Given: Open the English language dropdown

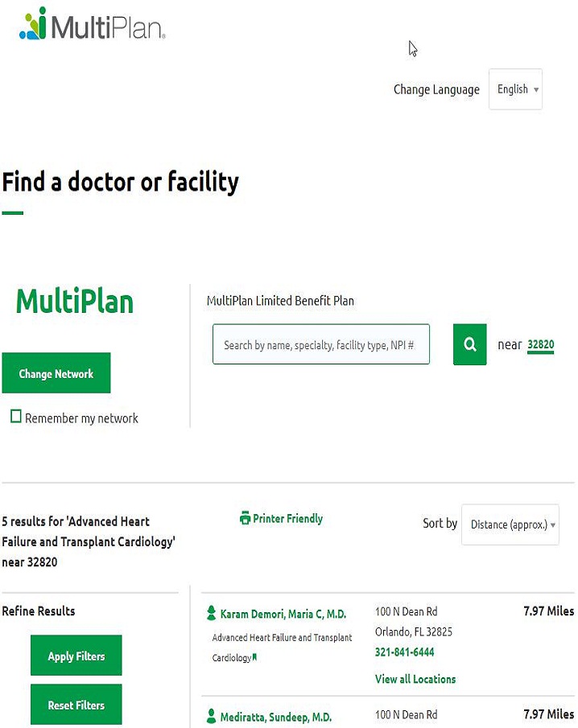Looking at the screenshot, I should 515,89.
